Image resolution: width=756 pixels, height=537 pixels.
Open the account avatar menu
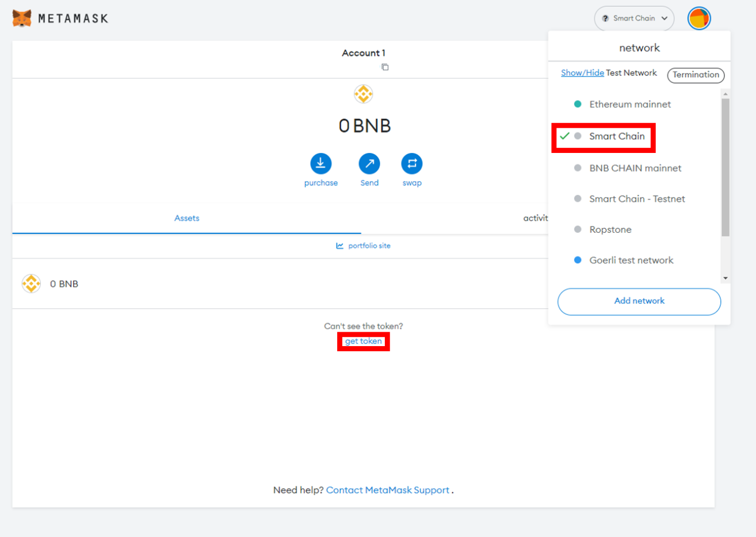[x=698, y=18]
